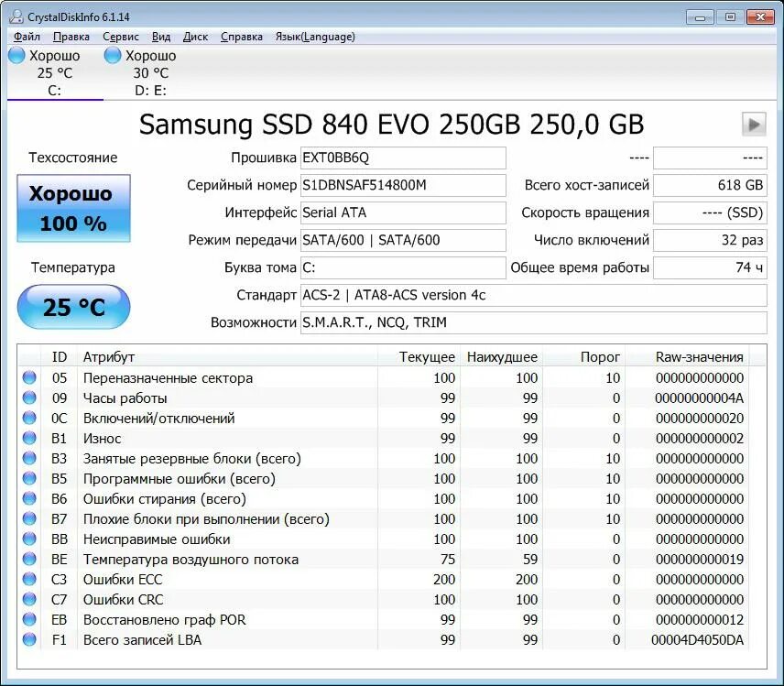This screenshot has height=686, width=784.
Task: Click the power-on count value 32 раз
Action: (x=710, y=241)
